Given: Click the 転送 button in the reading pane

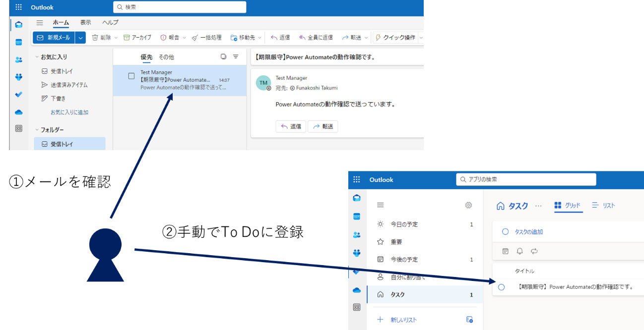Looking at the screenshot, I should [322, 126].
